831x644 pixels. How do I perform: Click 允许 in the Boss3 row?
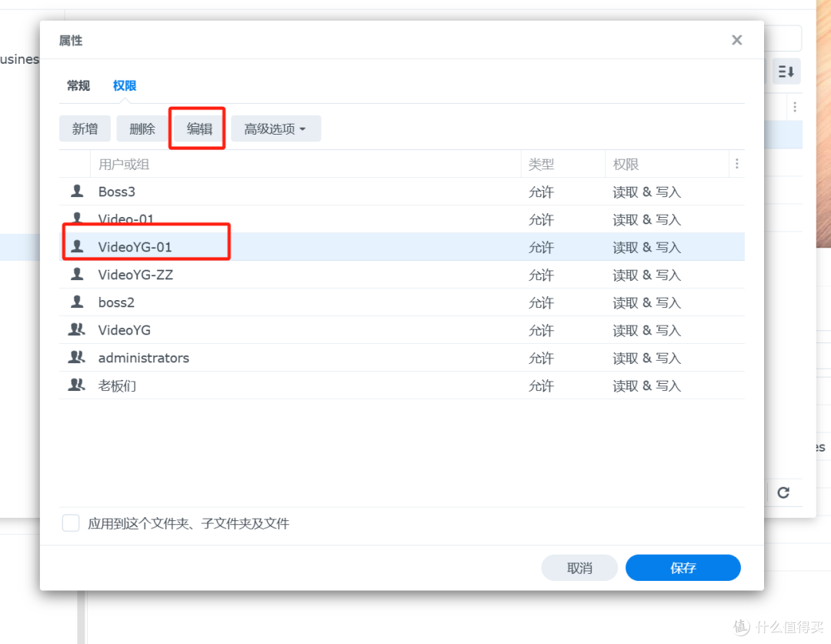(541, 192)
